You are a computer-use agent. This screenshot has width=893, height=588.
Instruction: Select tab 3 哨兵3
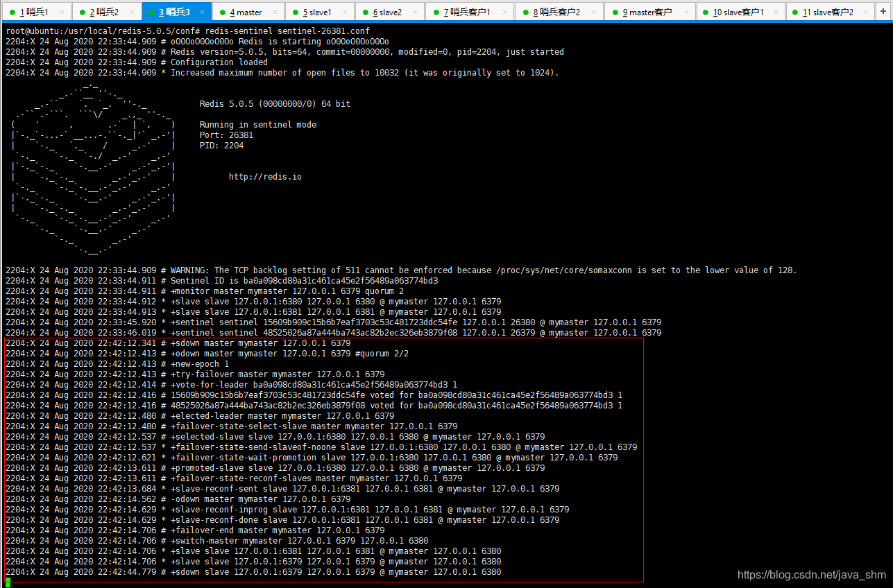(x=176, y=12)
